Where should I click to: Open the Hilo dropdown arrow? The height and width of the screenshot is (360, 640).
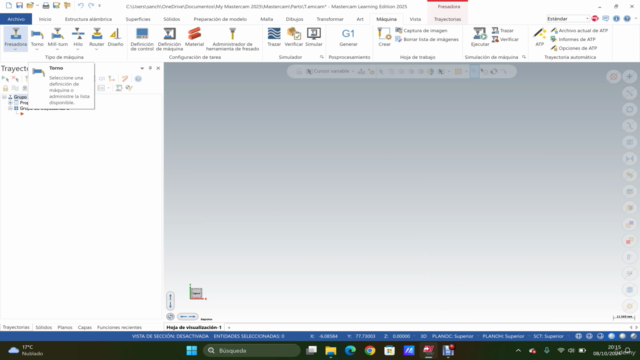(x=78, y=49)
